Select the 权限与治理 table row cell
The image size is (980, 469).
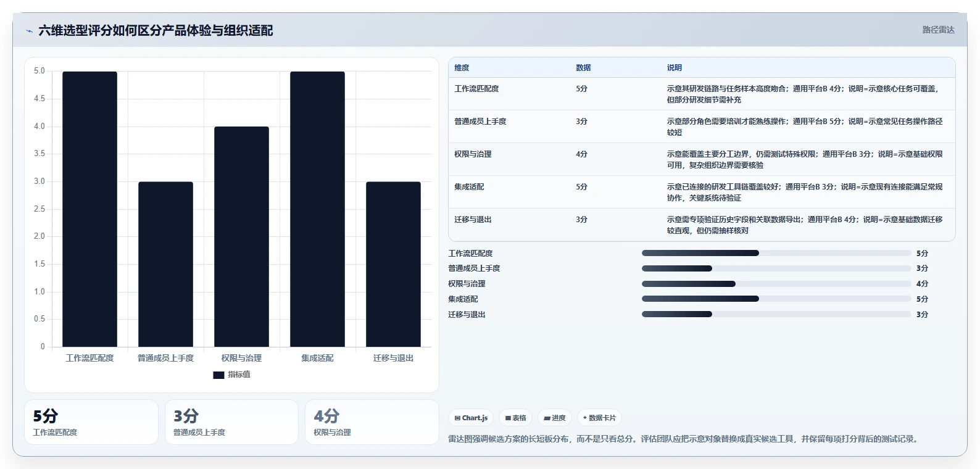click(x=473, y=154)
